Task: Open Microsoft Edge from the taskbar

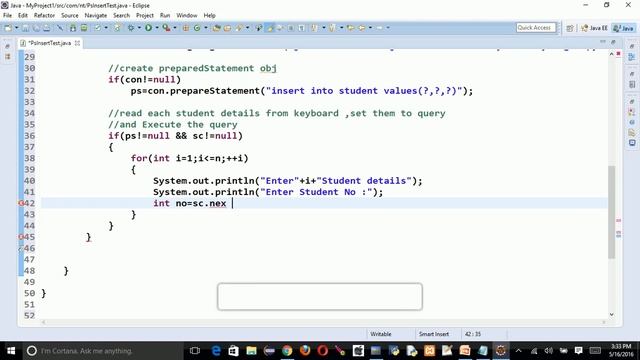Action: tap(216, 351)
